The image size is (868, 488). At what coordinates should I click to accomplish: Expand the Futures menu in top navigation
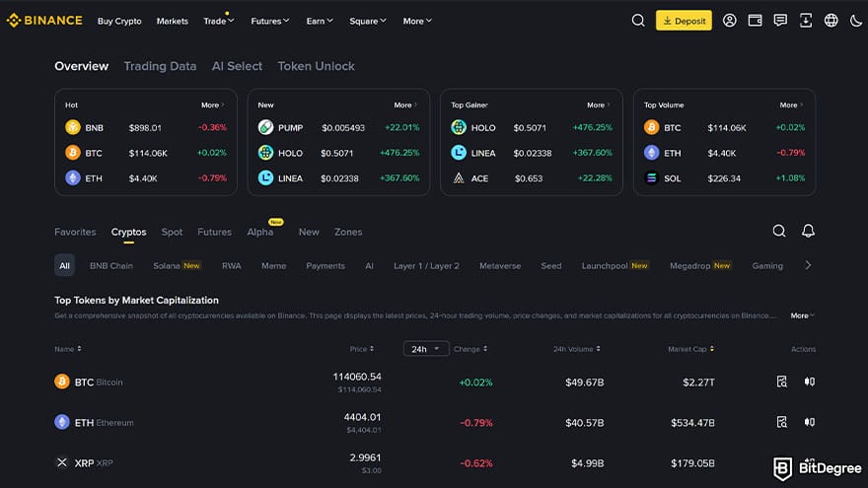click(269, 21)
